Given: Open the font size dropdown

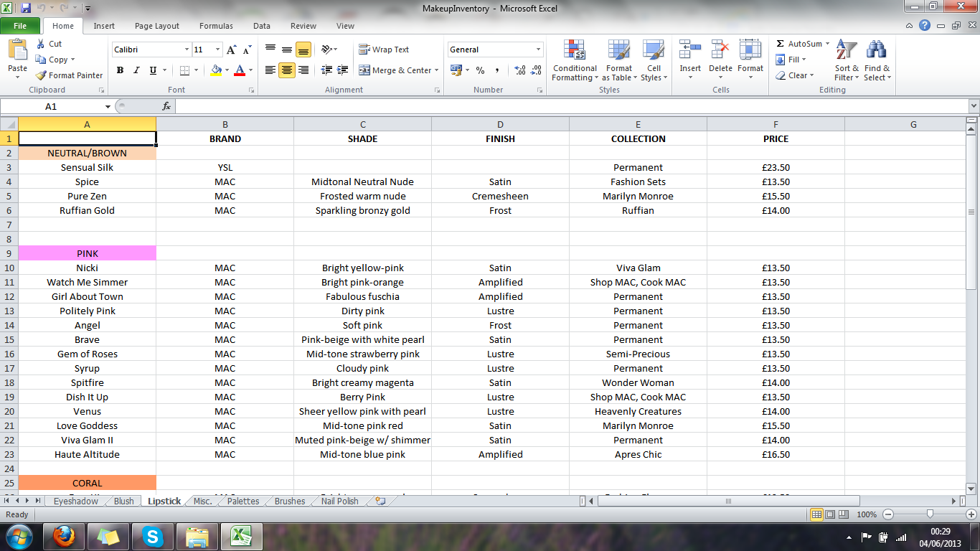Looking at the screenshot, I should point(219,50).
